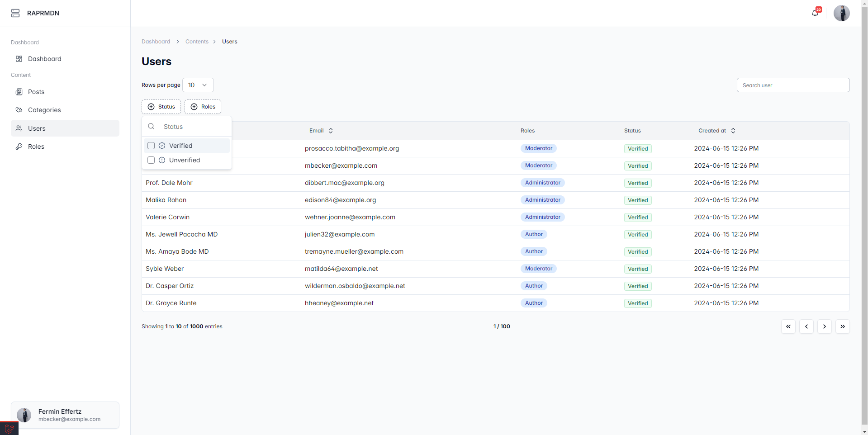Image resolution: width=868 pixels, height=435 pixels.
Task: Jump to last page of results
Action: tap(842, 326)
